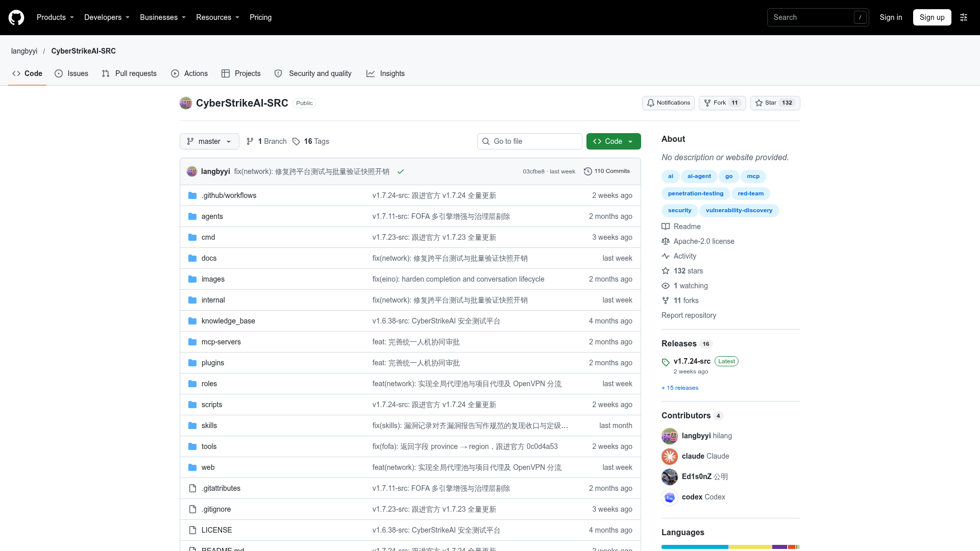Open the Insights tab
Image resolution: width=980 pixels, height=551 pixels.
point(385,73)
